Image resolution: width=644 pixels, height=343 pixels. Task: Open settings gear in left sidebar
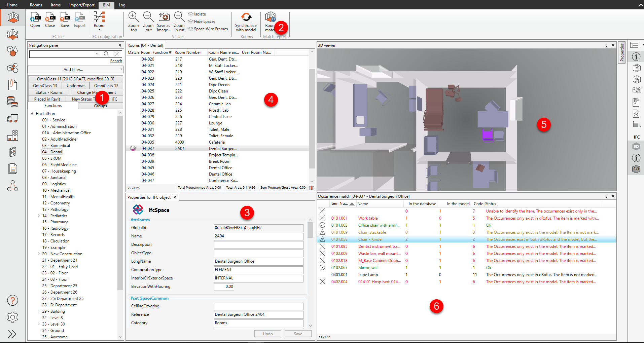(x=12, y=317)
